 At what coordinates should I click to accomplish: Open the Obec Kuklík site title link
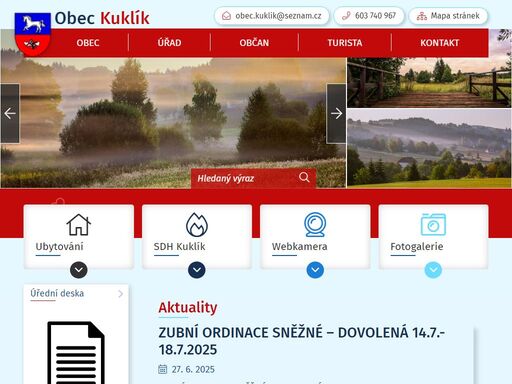coord(102,18)
